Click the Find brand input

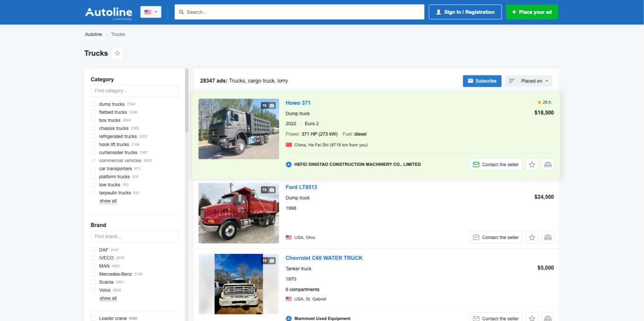pos(134,237)
